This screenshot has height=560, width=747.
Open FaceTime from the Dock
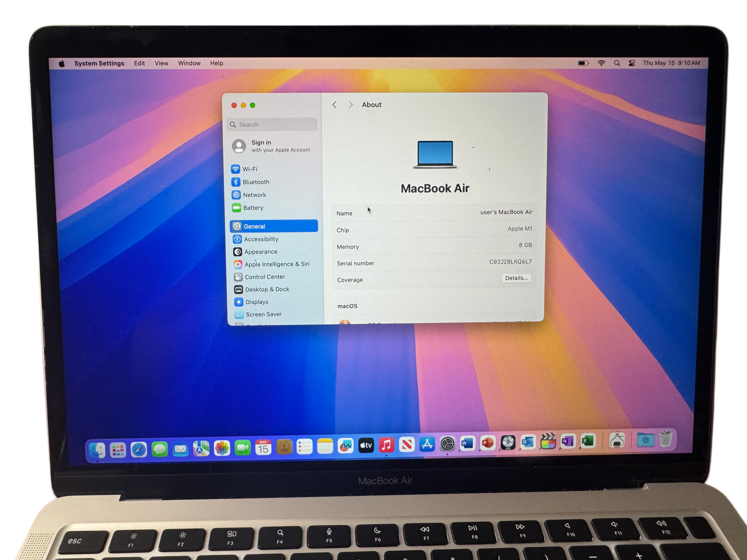click(243, 448)
